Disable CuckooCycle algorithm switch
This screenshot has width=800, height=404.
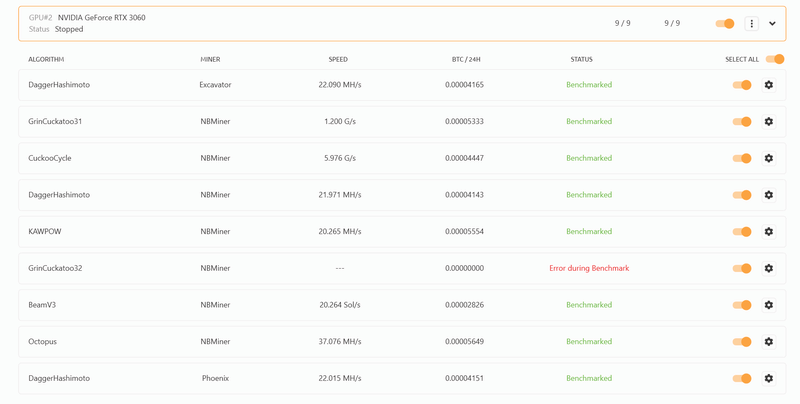pyautogui.click(x=742, y=158)
